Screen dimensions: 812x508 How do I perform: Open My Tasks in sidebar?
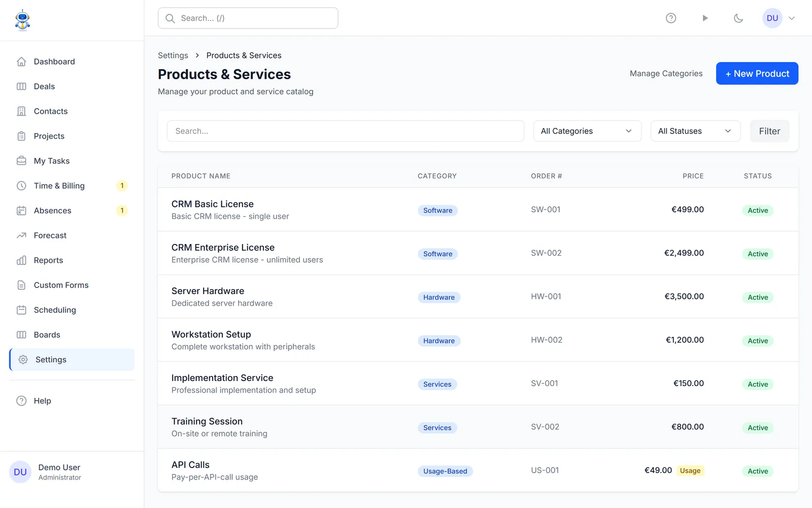click(72, 161)
